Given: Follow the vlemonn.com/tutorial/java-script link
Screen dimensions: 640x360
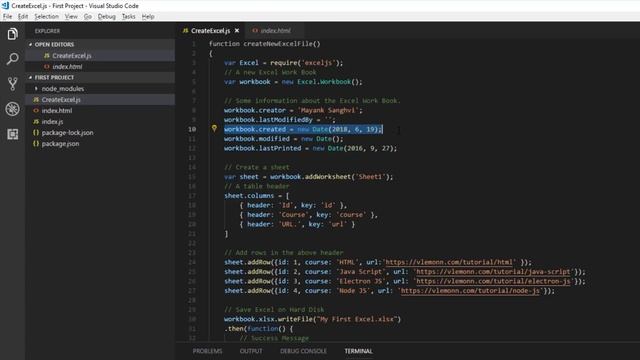Looking at the screenshot, I should 493,271.
